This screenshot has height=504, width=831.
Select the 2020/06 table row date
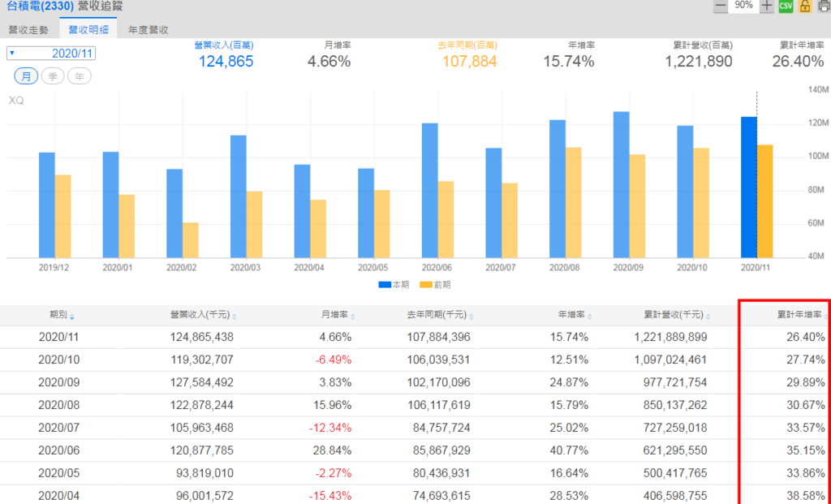pos(58,450)
